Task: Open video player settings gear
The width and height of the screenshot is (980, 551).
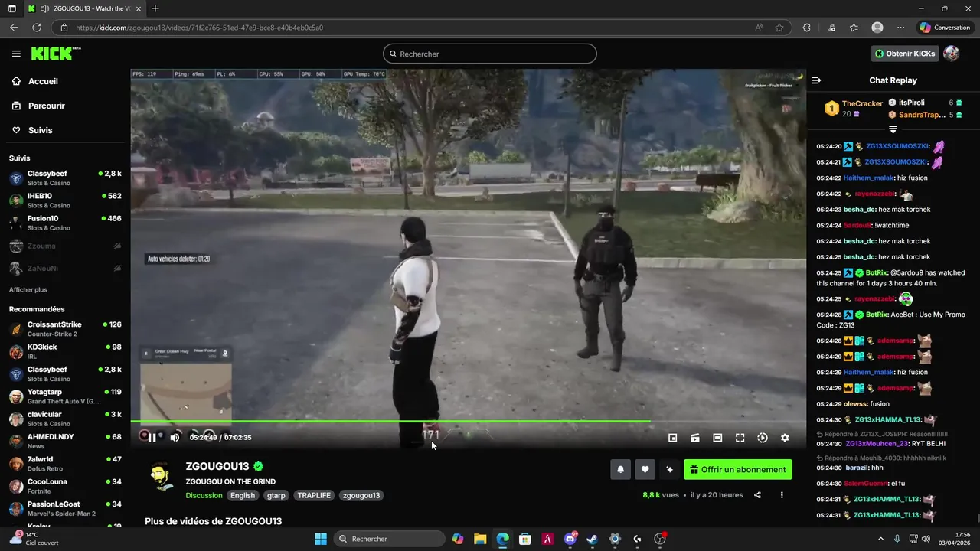Action: point(785,438)
